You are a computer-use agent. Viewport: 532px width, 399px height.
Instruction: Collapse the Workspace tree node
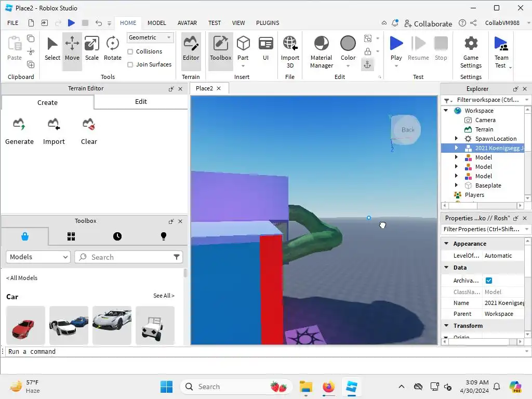pos(446,111)
